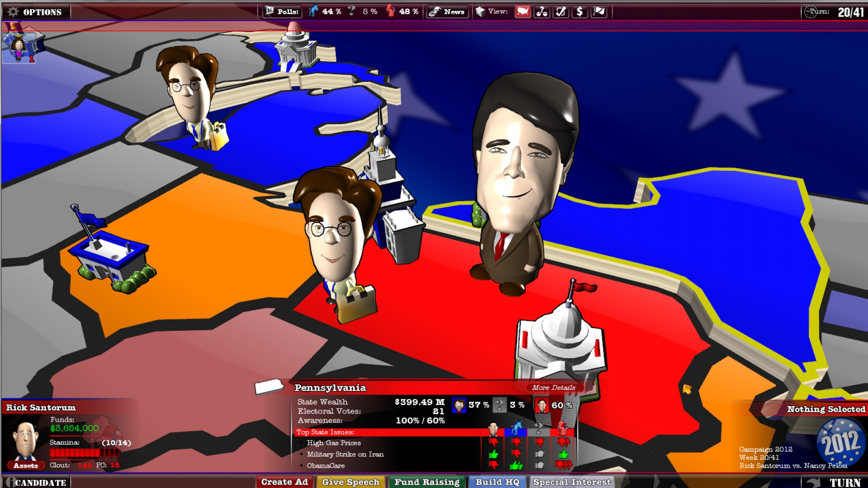Switch to the undecided voters view
Screen dimensions: 868x488
click(541, 12)
